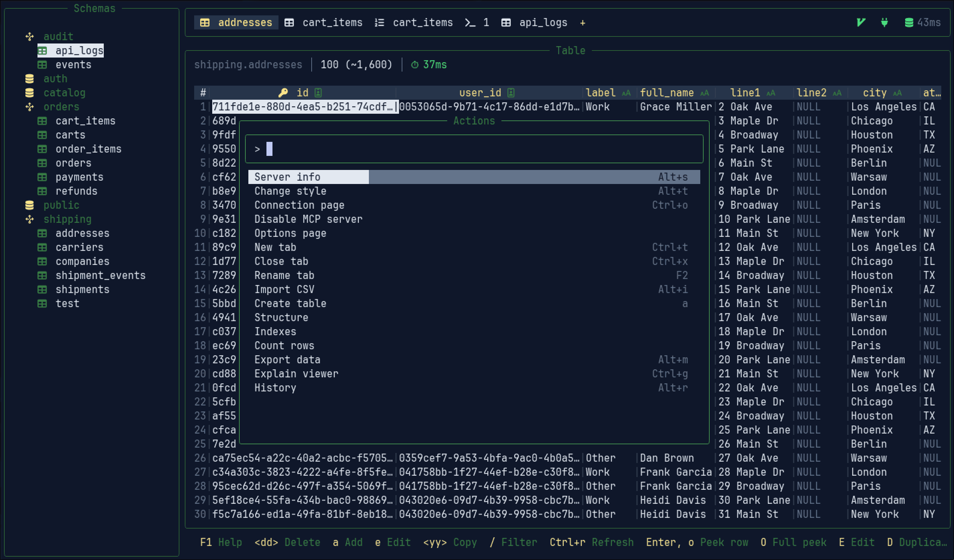Click the table icon beside test
Image resolution: width=954 pixels, height=560 pixels.
(43, 303)
